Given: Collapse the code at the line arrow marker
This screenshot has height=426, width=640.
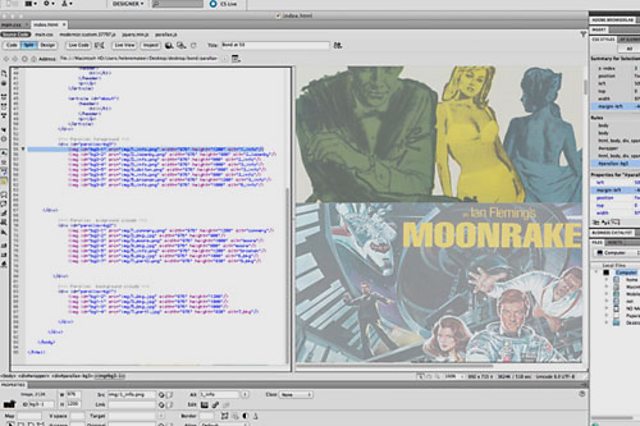Looking at the screenshot, I should coord(23,149).
